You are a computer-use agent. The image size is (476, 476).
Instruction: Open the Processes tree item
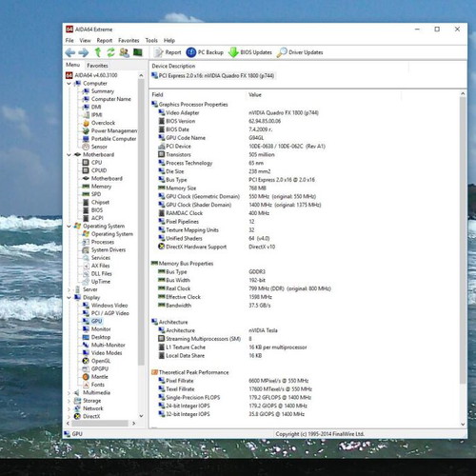click(x=103, y=242)
